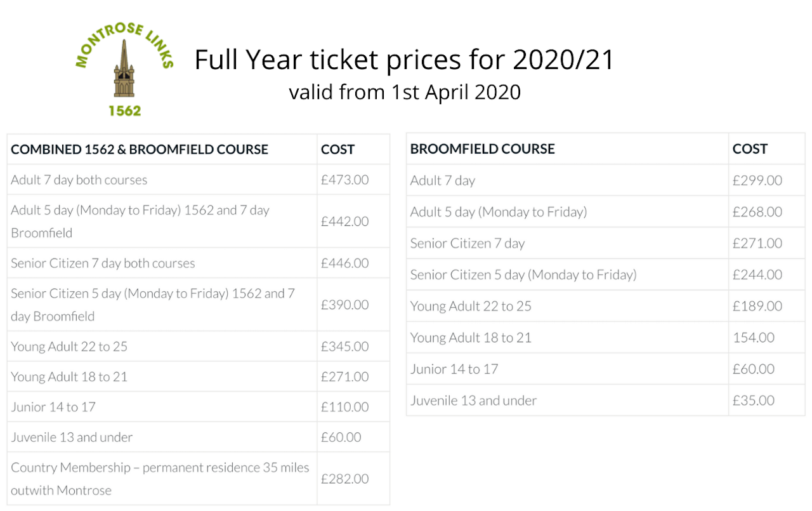Click the £110.00 Junior combined price
812x511 pixels.
[x=344, y=407]
